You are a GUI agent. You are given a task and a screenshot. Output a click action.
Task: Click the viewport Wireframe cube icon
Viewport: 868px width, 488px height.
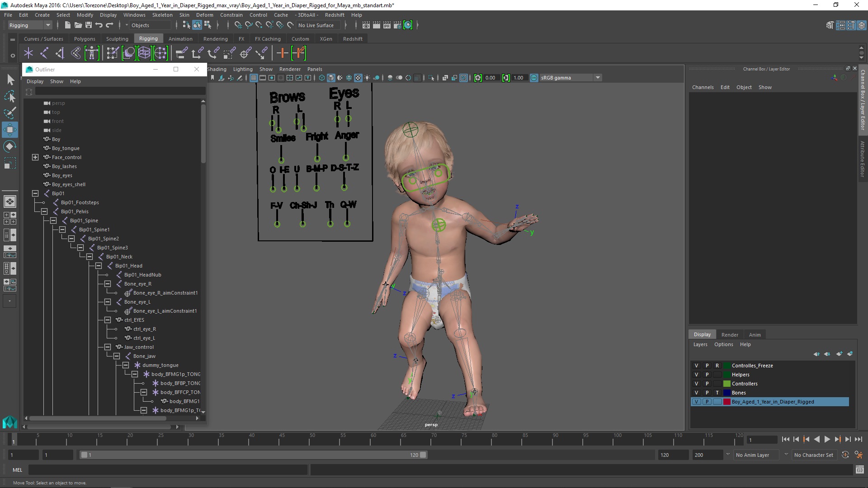pos(322,78)
